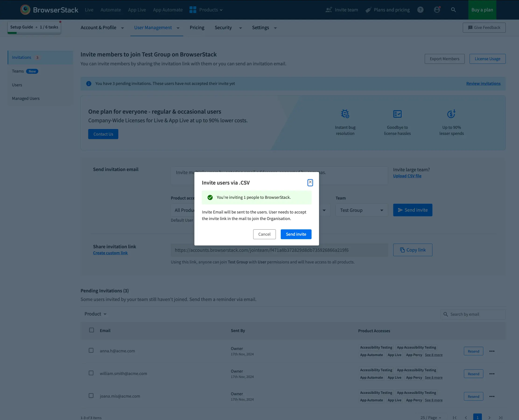Click the help question mark icon

coord(420,10)
